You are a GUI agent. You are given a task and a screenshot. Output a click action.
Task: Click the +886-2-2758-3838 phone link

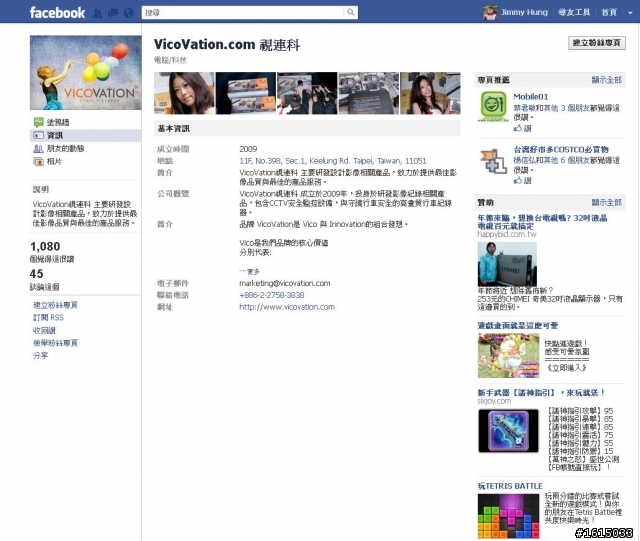click(271, 295)
